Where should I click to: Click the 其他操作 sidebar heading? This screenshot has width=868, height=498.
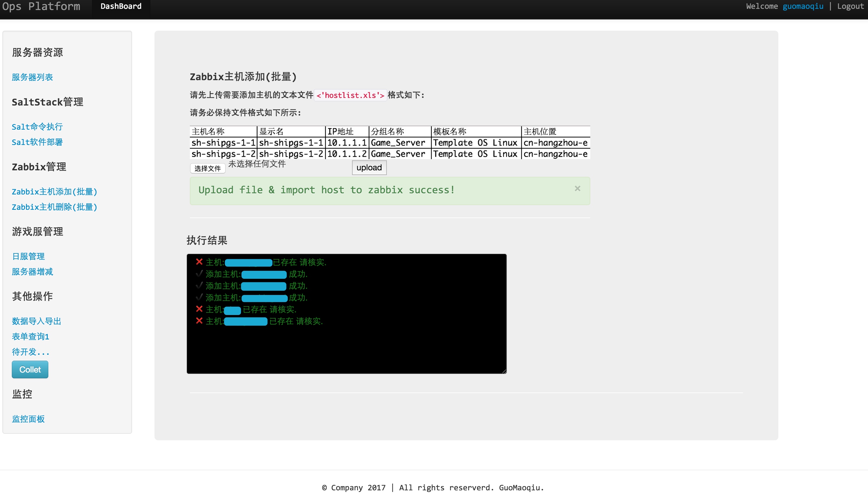click(32, 296)
